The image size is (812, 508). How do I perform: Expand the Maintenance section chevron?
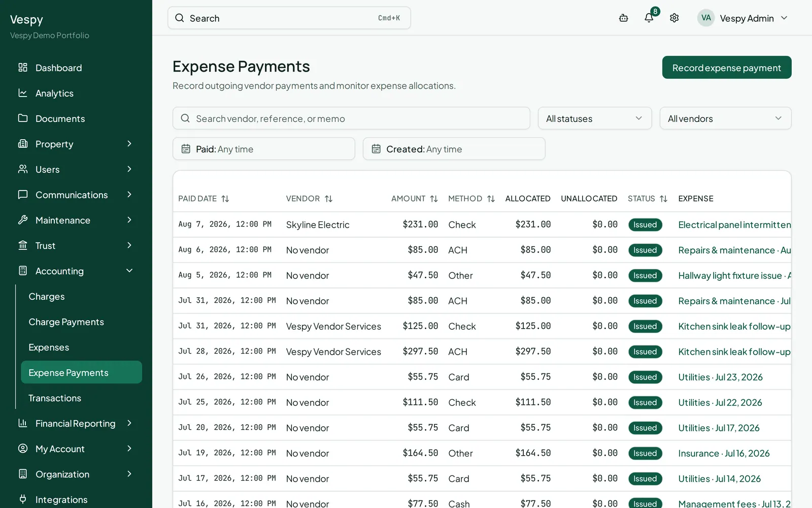coord(129,220)
